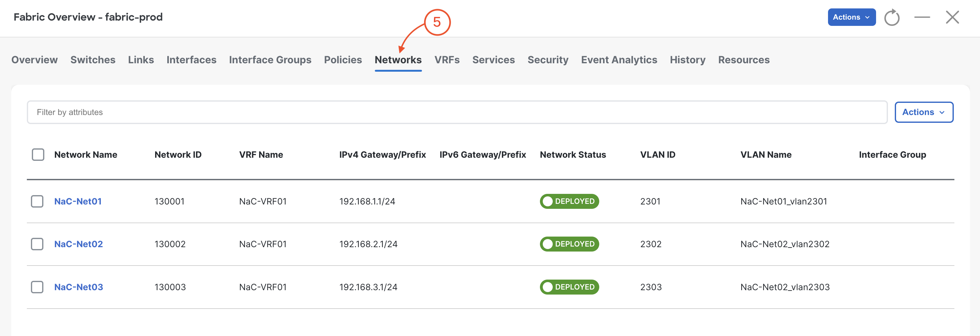Close the Fabric Overview panel
The width and height of the screenshot is (980, 336).
coord(952,17)
